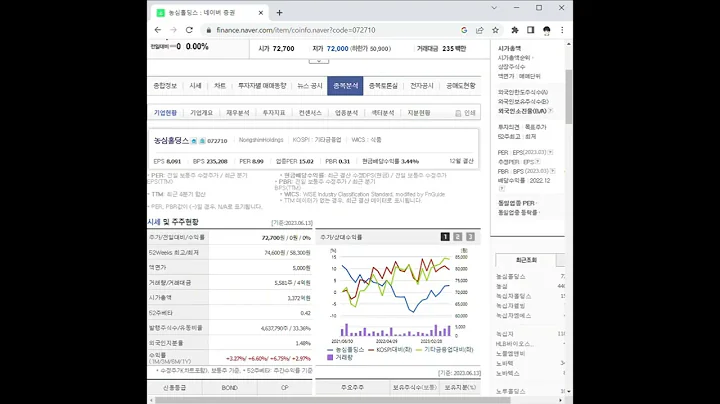Open the 종합정보 tab
This screenshot has width=720, height=404.
[165, 86]
